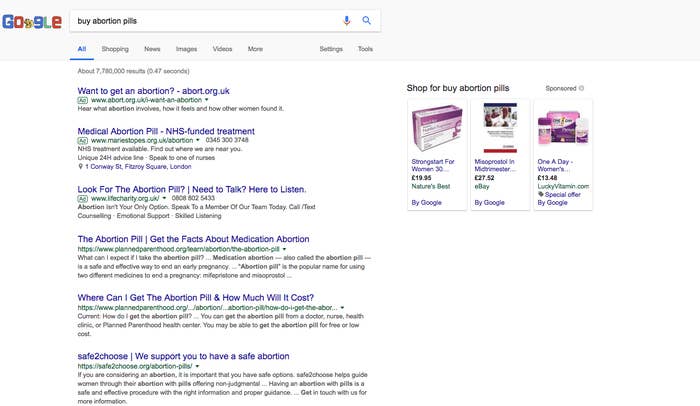
Task: Click into the search input field
Action: pos(205,21)
